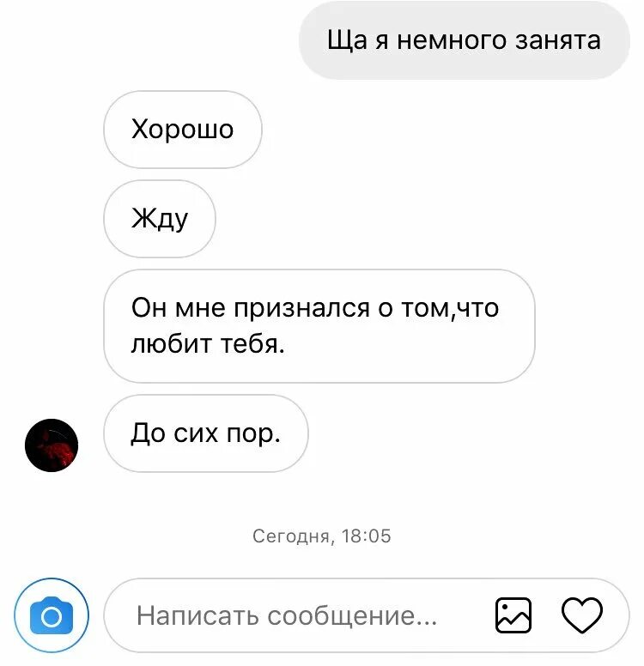Select the 'Хорошо' message bubble

click(x=183, y=129)
